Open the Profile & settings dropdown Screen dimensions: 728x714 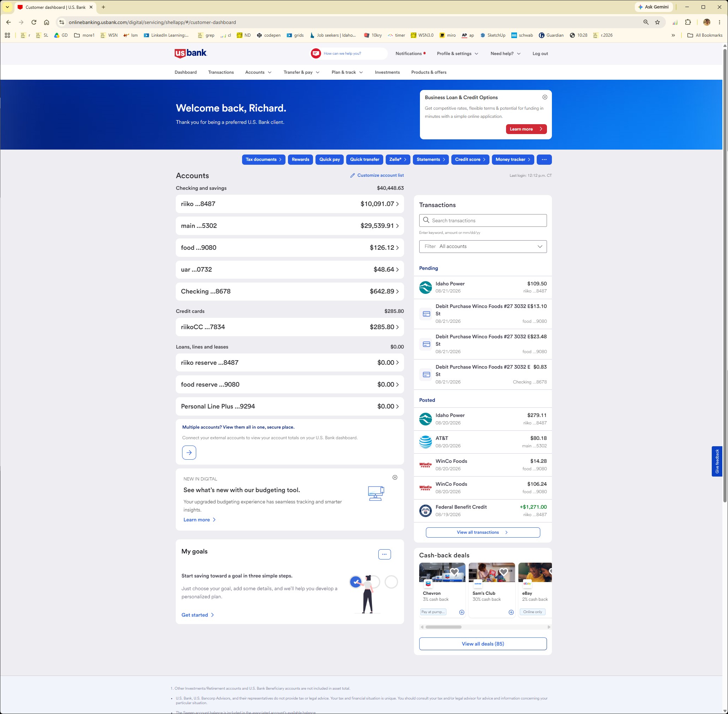tap(458, 54)
